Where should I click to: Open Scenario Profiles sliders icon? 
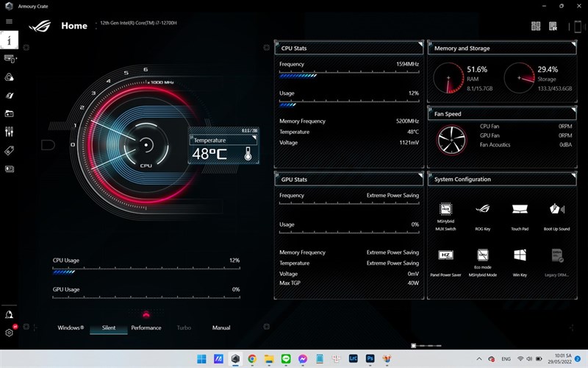[10, 132]
